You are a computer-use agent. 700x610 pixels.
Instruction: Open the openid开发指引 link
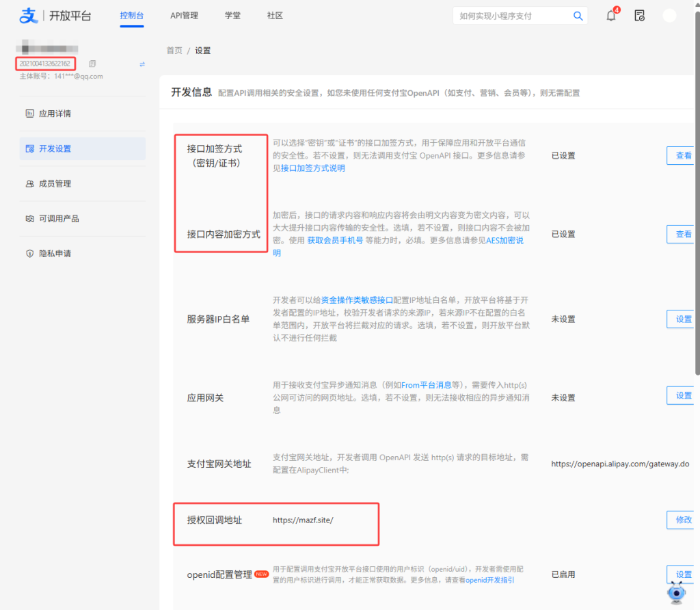489,580
